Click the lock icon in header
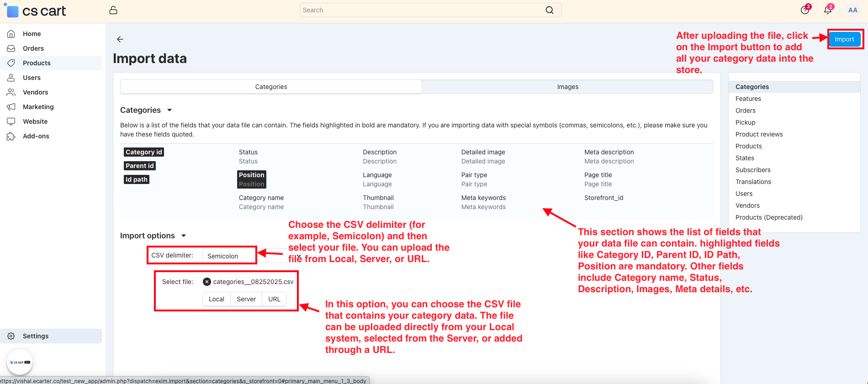 113,10
